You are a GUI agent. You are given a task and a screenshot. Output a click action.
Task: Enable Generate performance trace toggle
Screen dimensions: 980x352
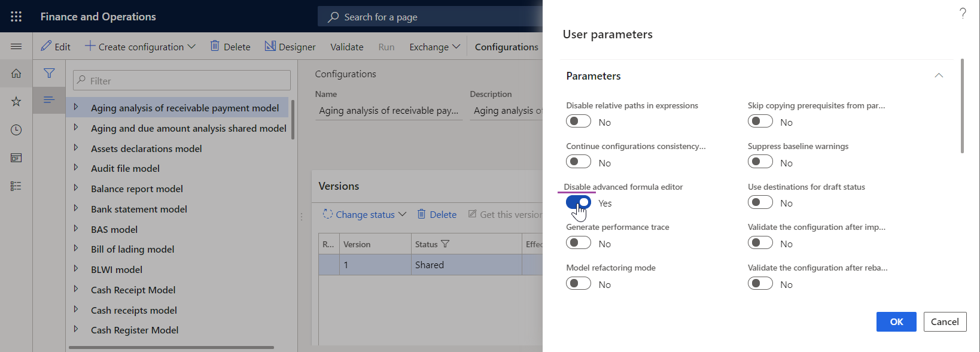click(x=579, y=243)
